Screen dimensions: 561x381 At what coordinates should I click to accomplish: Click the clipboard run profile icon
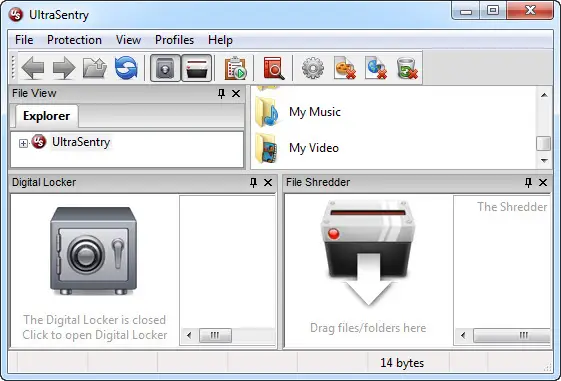click(235, 68)
